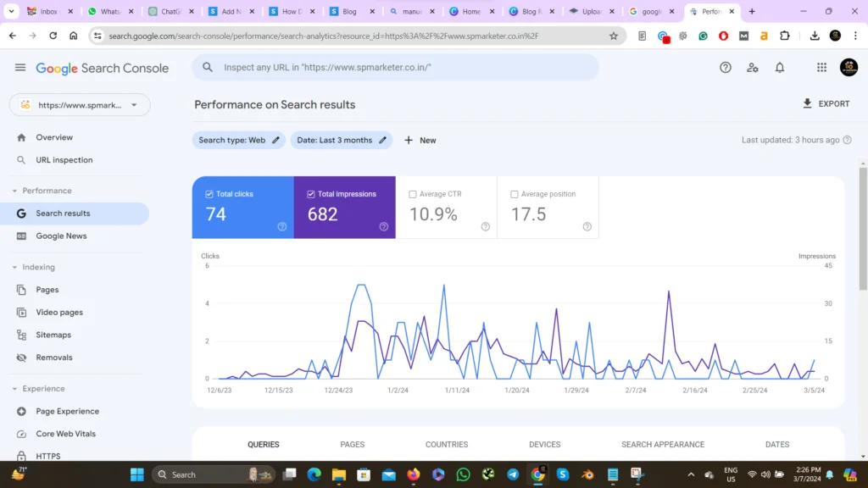Open Windows Start menu
Image resolution: width=868 pixels, height=488 pixels.
[136, 474]
